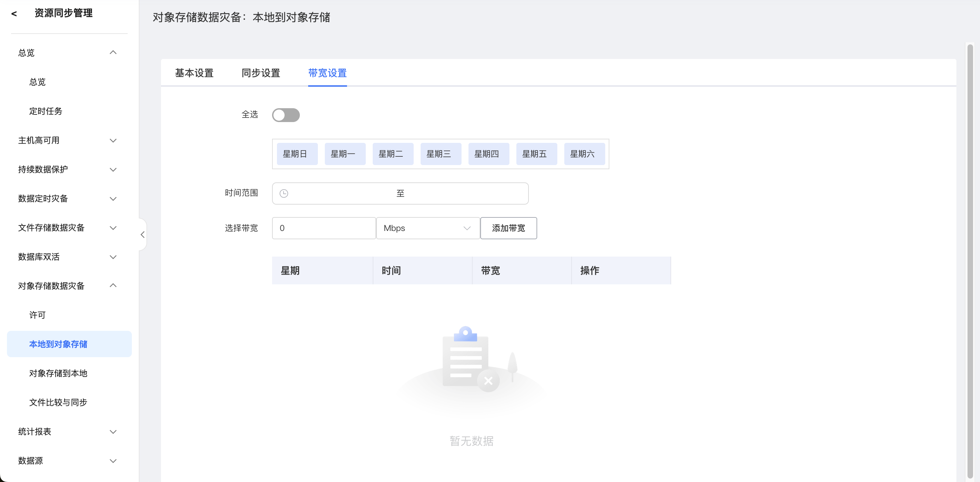Open the 定时任务 sidebar item
The height and width of the screenshot is (482, 980).
[x=46, y=111]
